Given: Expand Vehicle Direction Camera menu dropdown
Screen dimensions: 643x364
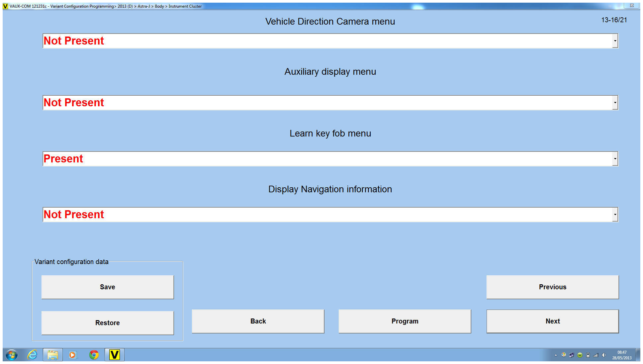Looking at the screenshot, I should pyautogui.click(x=615, y=41).
